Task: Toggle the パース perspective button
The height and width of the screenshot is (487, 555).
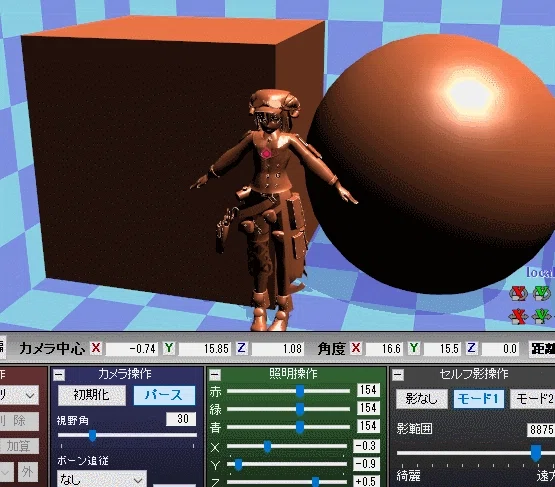Action: click(x=164, y=395)
